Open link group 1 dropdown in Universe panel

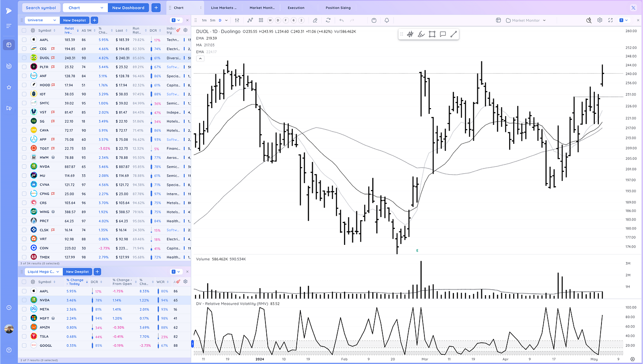[x=175, y=20]
